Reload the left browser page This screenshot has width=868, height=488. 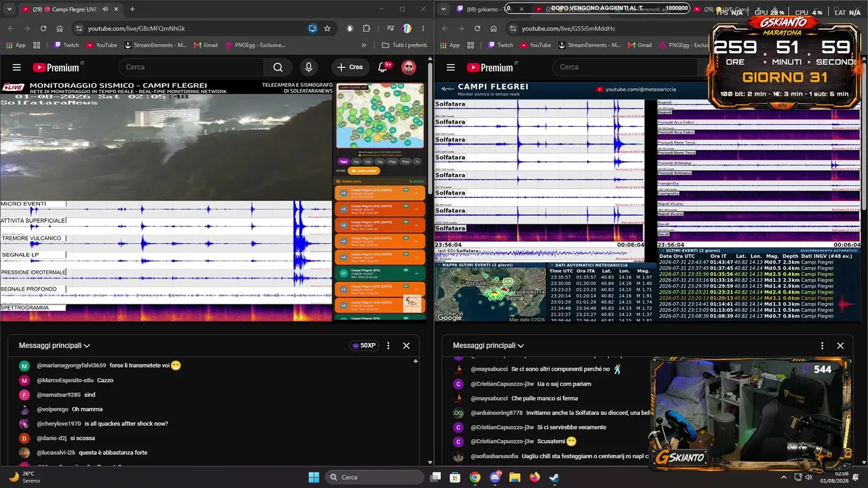pyautogui.click(x=43, y=28)
